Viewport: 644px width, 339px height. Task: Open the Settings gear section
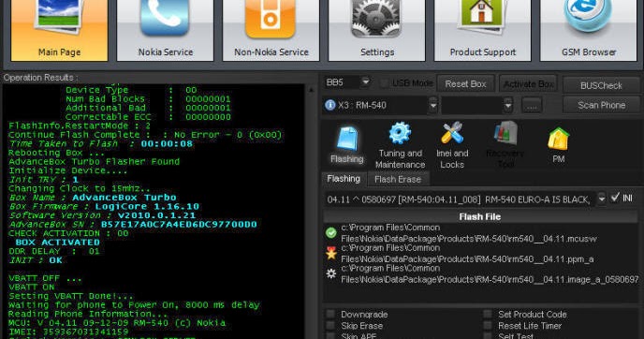click(377, 30)
